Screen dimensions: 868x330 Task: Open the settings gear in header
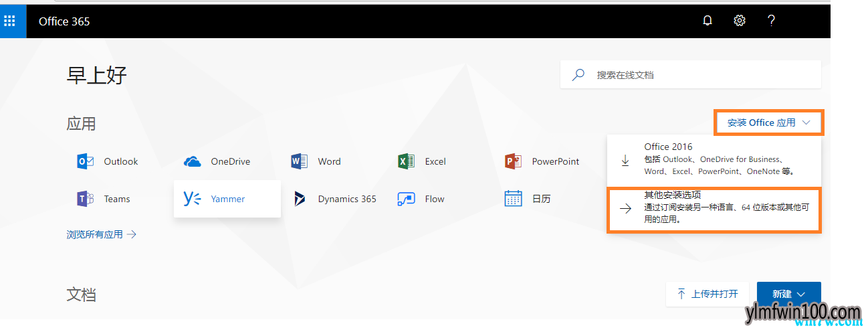[740, 21]
